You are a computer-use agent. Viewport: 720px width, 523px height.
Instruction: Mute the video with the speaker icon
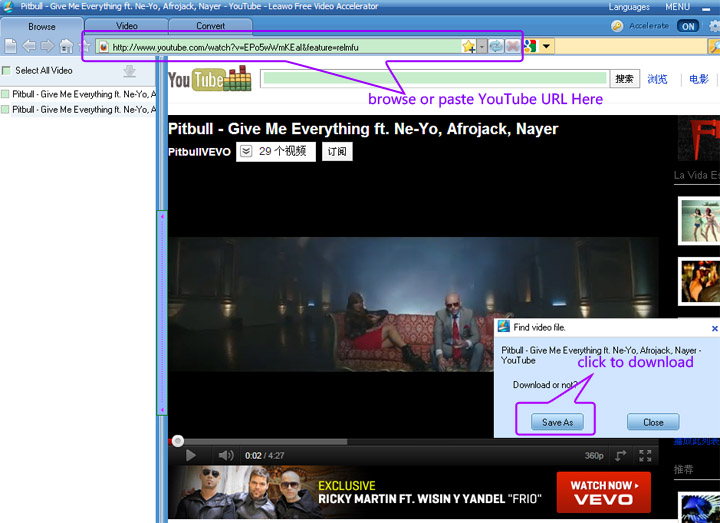point(225,456)
